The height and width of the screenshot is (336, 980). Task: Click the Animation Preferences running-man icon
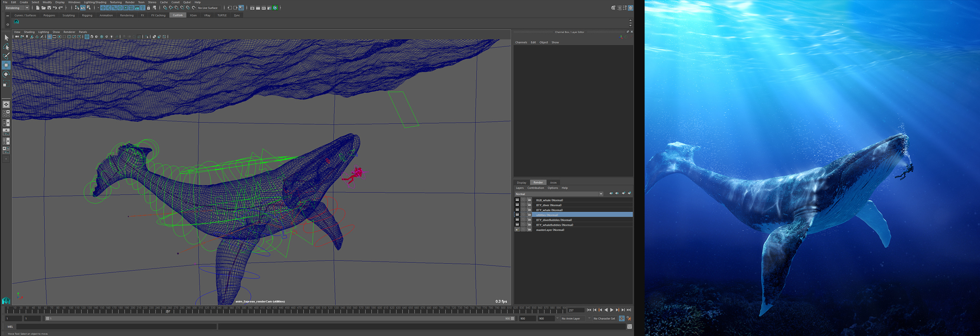tap(629, 319)
